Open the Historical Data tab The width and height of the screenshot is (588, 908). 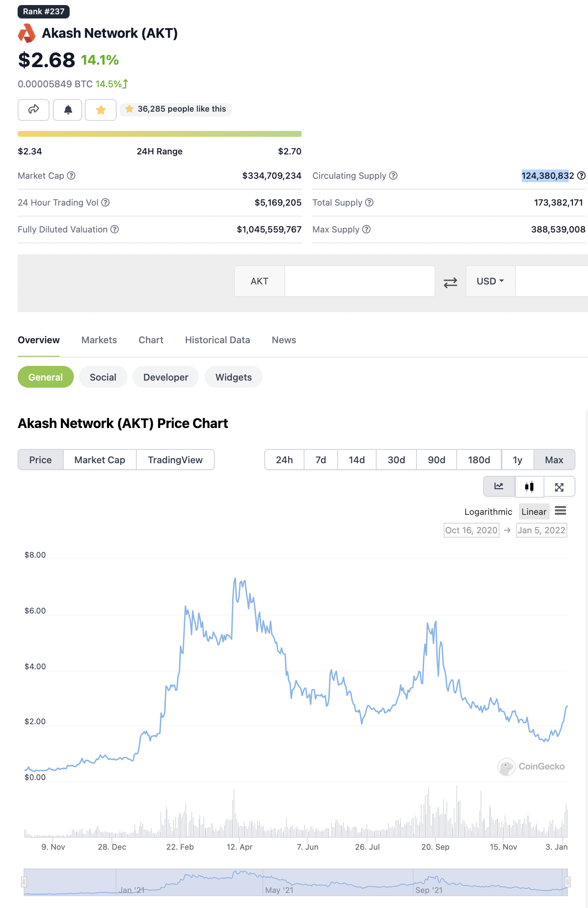(x=217, y=340)
